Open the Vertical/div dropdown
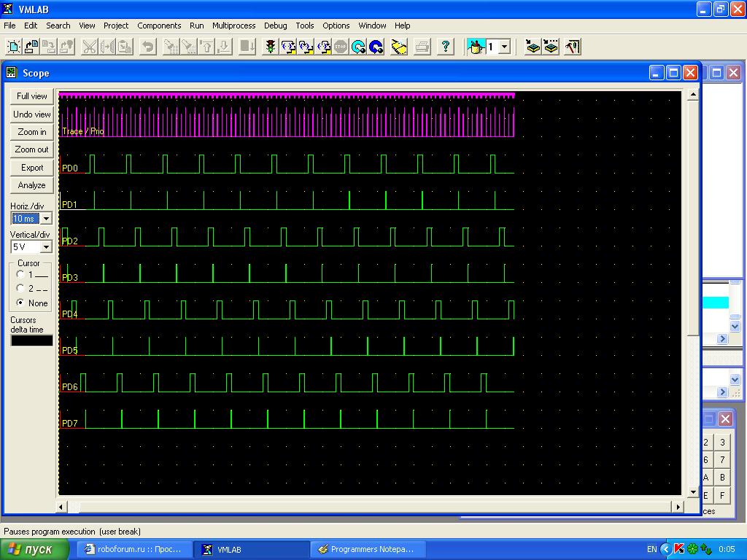Image resolution: width=747 pixels, height=560 pixels. tap(46, 247)
